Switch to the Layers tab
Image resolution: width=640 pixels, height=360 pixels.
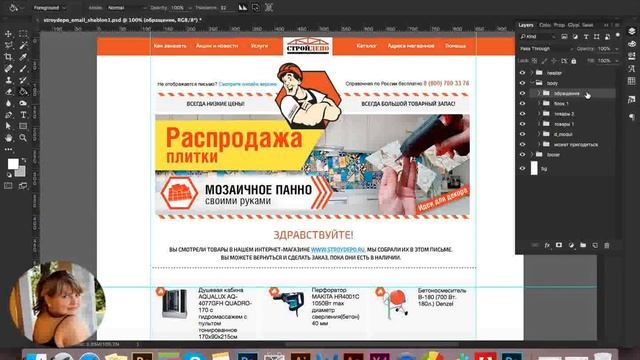click(x=526, y=25)
